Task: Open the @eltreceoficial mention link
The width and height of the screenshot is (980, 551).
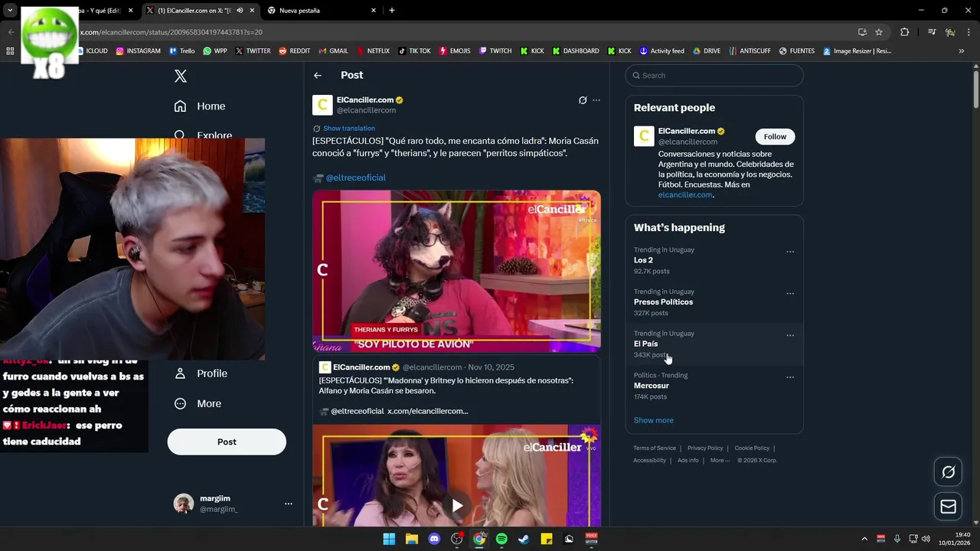Action: click(355, 178)
